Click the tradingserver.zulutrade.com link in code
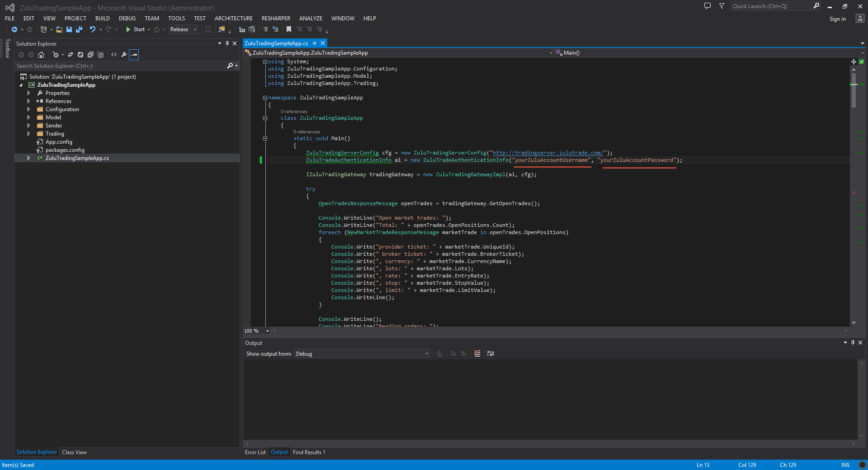This screenshot has width=868, height=470. coord(547,153)
